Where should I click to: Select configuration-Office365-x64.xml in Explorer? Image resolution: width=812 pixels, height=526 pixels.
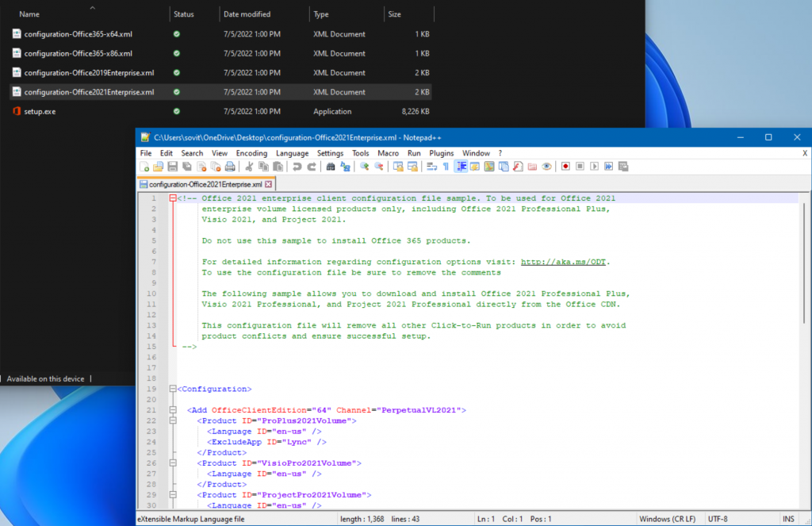tap(220, 34)
